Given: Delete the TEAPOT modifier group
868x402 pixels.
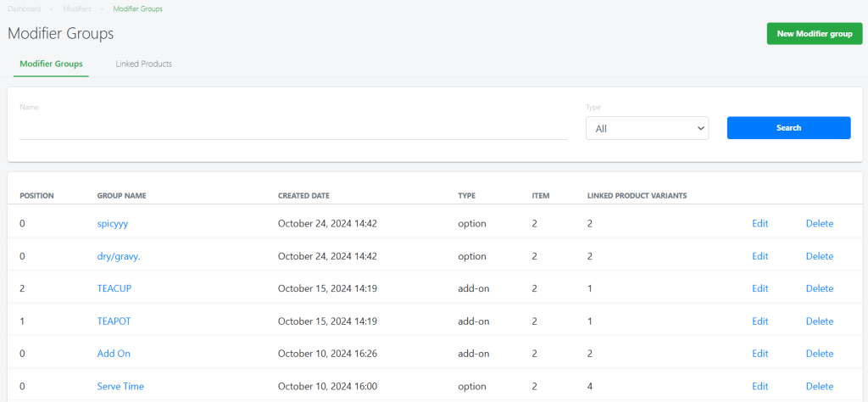Looking at the screenshot, I should 819,321.
